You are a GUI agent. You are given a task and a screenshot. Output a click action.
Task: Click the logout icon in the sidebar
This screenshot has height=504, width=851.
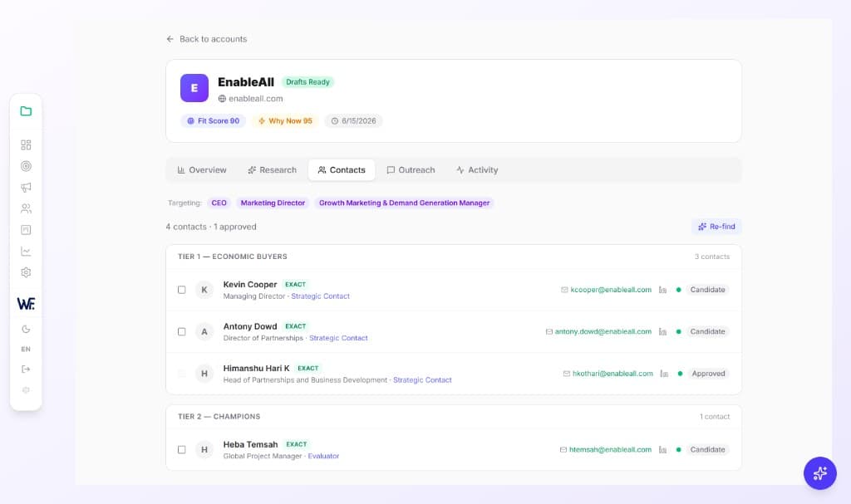pyautogui.click(x=26, y=369)
